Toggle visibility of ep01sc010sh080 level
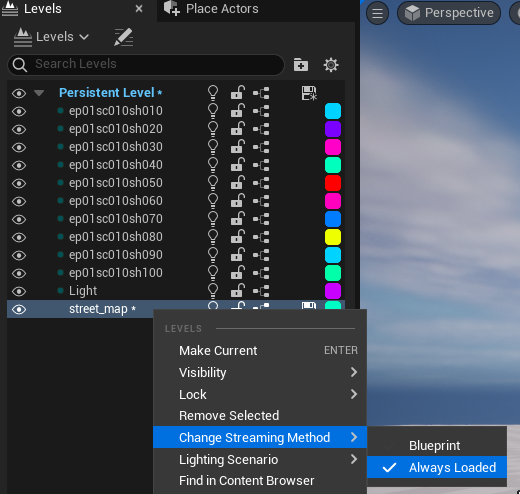Screen dimensions: 520x494 click(19, 237)
